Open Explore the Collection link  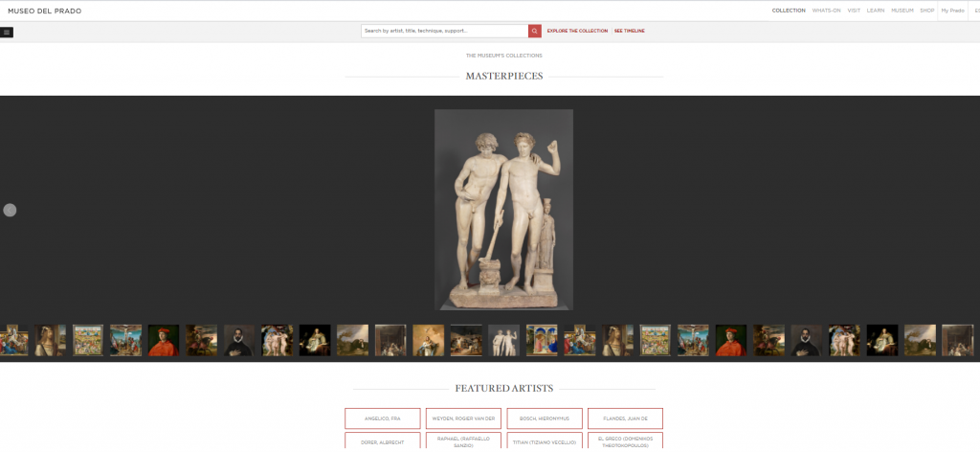point(577,31)
